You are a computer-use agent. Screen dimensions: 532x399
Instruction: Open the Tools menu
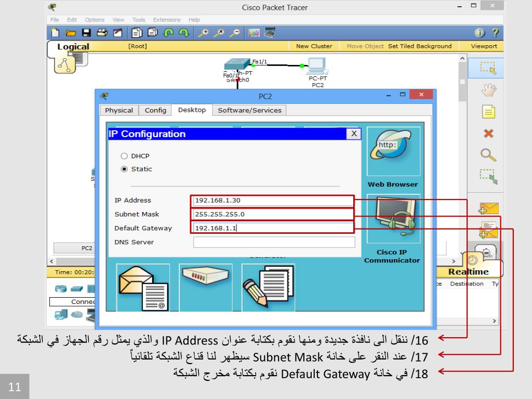click(x=138, y=20)
